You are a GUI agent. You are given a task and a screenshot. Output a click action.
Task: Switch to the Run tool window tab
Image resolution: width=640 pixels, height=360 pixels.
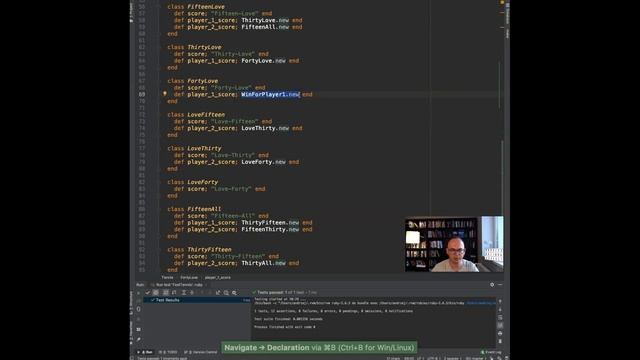[x=145, y=352]
